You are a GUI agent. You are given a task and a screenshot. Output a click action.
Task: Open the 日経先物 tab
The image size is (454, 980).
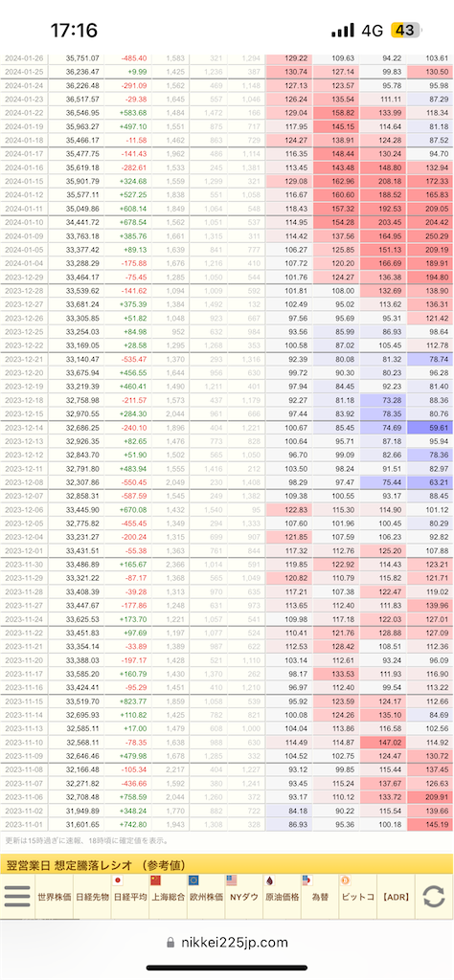[x=91, y=897]
